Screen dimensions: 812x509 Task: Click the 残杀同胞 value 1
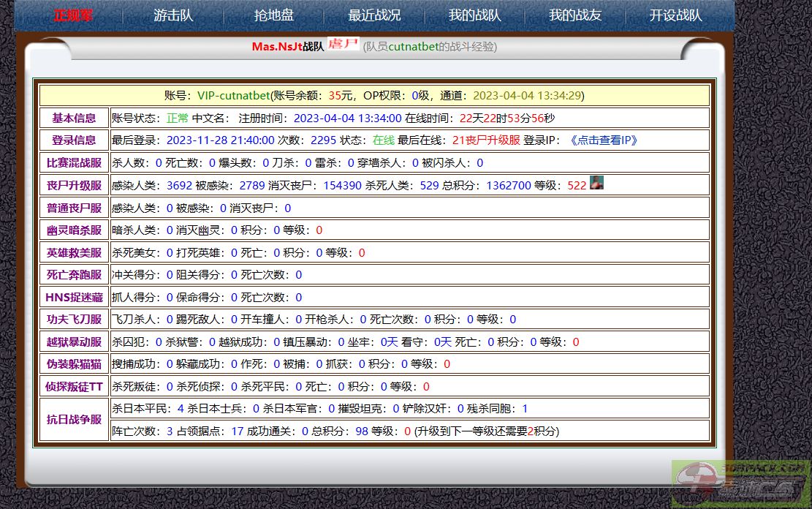coord(525,409)
